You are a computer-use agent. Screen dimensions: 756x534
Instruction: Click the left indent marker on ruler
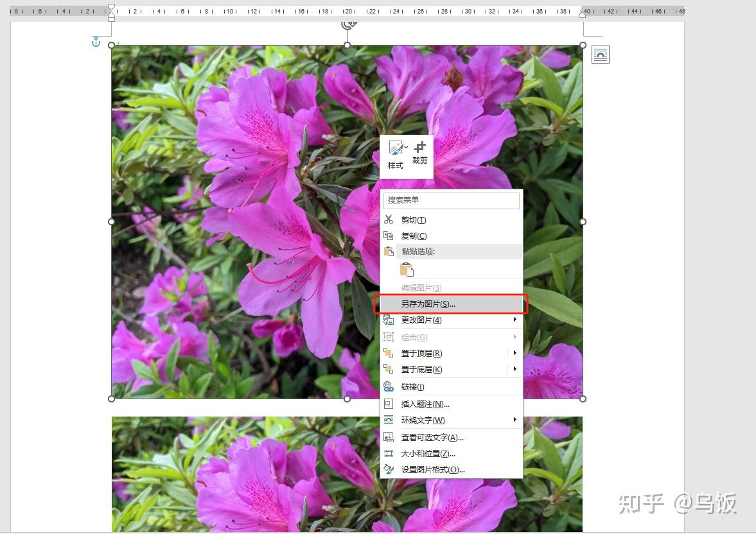click(x=111, y=17)
